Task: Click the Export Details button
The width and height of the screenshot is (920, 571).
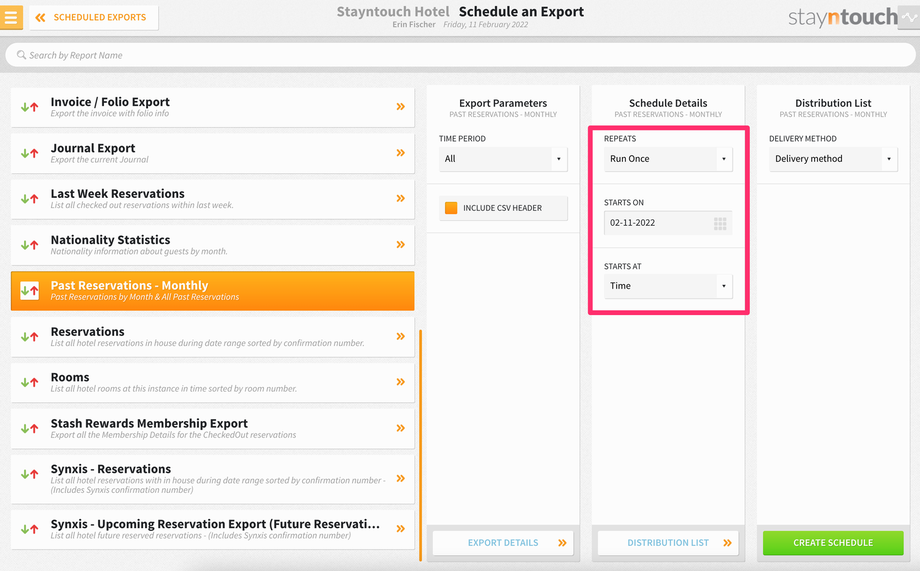Action: pos(503,543)
